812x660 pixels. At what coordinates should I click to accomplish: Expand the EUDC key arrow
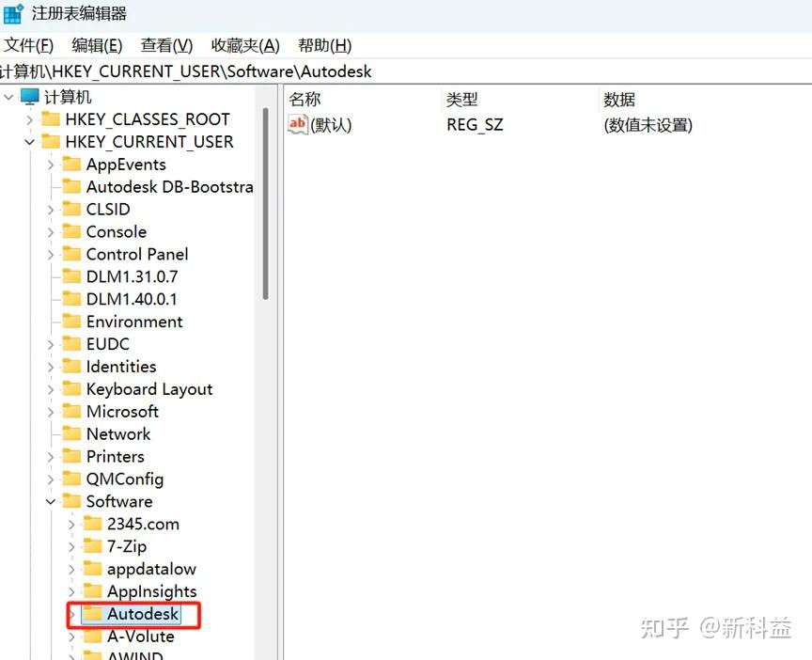(51, 344)
